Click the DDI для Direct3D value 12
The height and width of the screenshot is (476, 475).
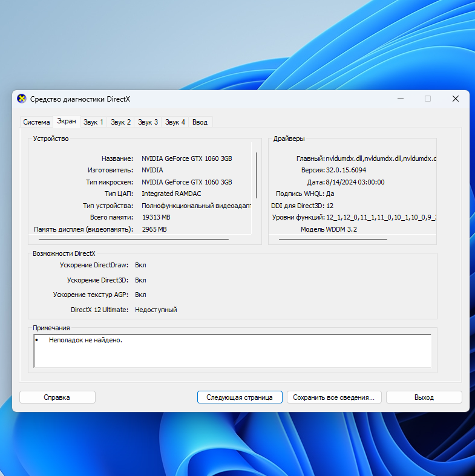pyautogui.click(x=330, y=206)
